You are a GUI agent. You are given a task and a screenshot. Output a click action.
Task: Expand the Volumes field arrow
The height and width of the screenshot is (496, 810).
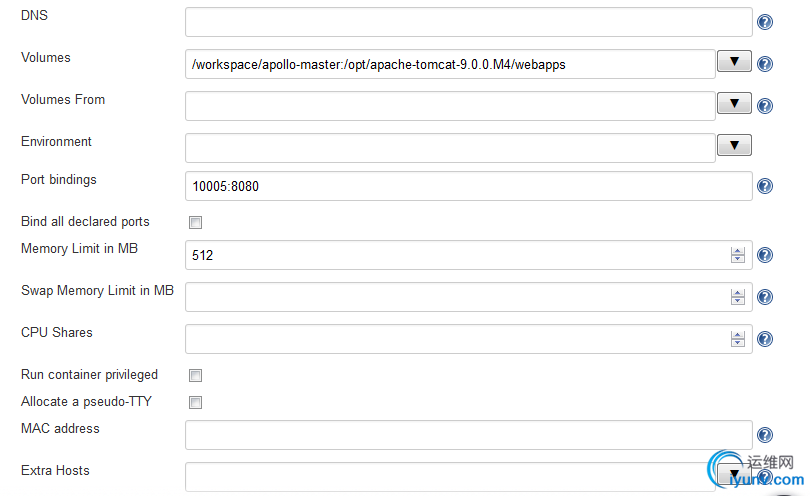[x=734, y=61]
